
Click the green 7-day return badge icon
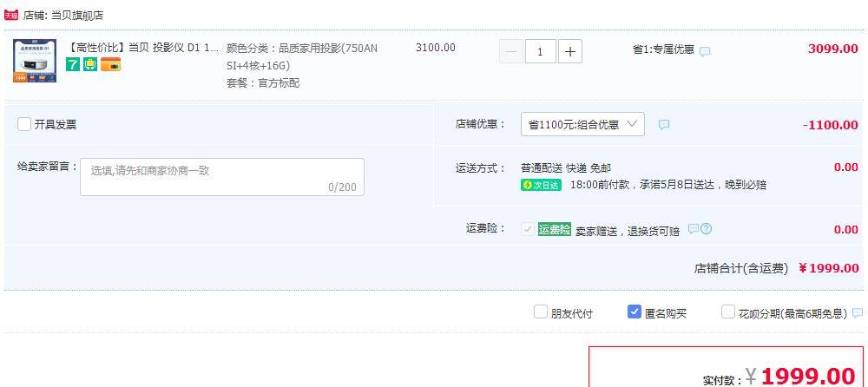73,65
